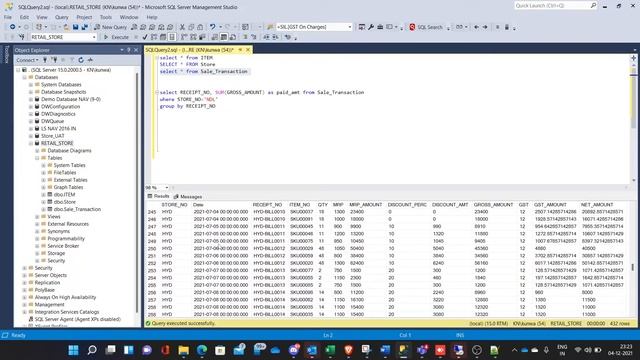Viewport: 640px width, 360px height.
Task: Open the Edit menu
Action: (24, 17)
